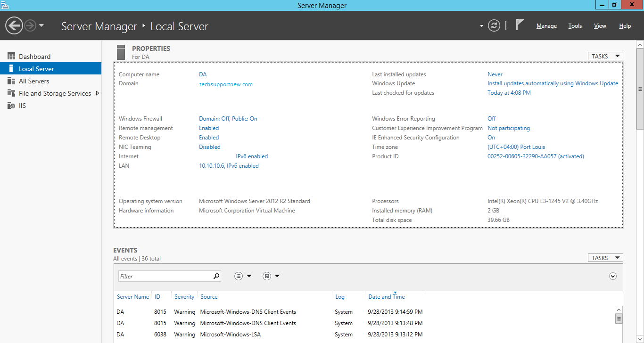Screen dimensions: 644x343
Task: Click the back navigation arrow
Action: tap(14, 25)
